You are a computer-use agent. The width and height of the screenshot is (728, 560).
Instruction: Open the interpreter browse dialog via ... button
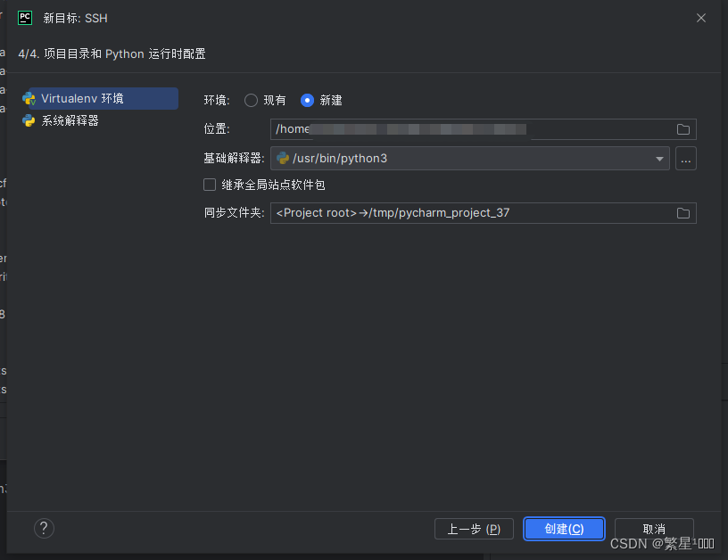point(685,158)
